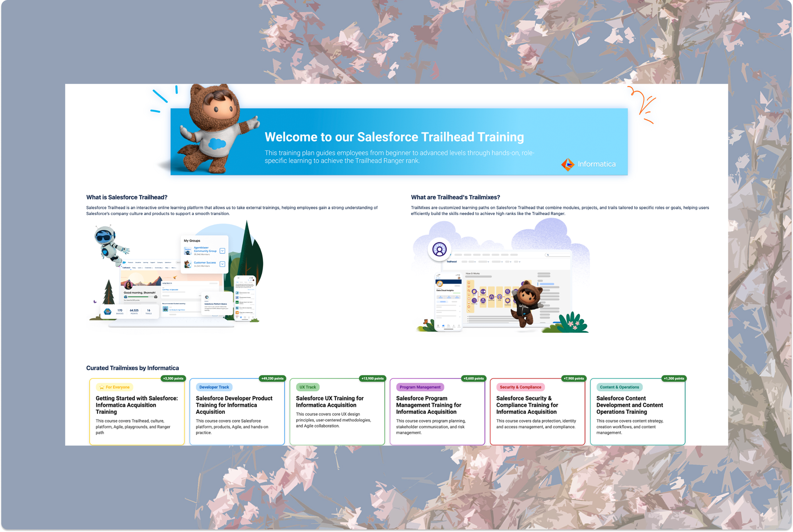Open Salesforce Security & Compliance Training card
Viewport: 793px width, 532px height.
click(x=538, y=411)
